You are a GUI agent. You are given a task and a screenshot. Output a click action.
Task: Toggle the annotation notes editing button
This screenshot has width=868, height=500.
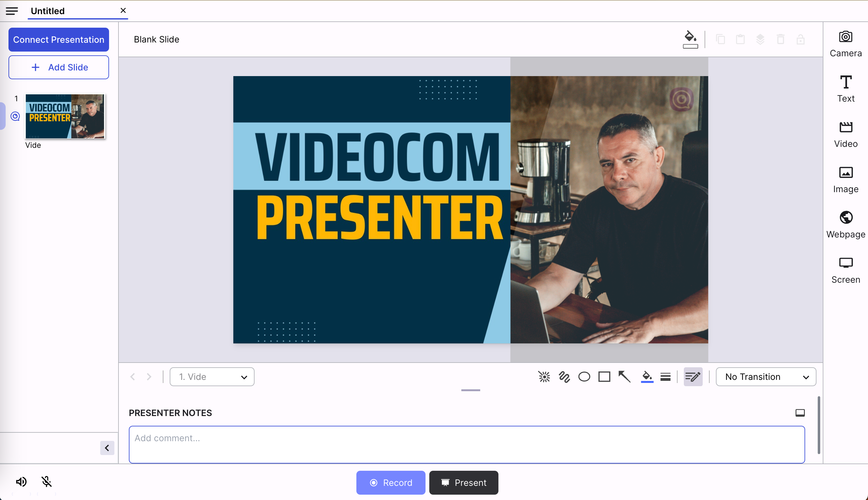point(693,377)
